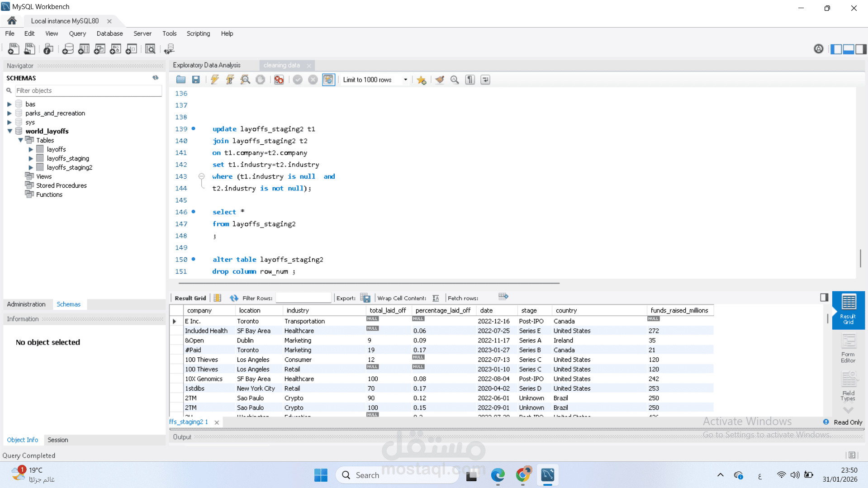This screenshot has height=488, width=868.
Task: Collapse the world_layoffs schema
Action: tap(9, 131)
